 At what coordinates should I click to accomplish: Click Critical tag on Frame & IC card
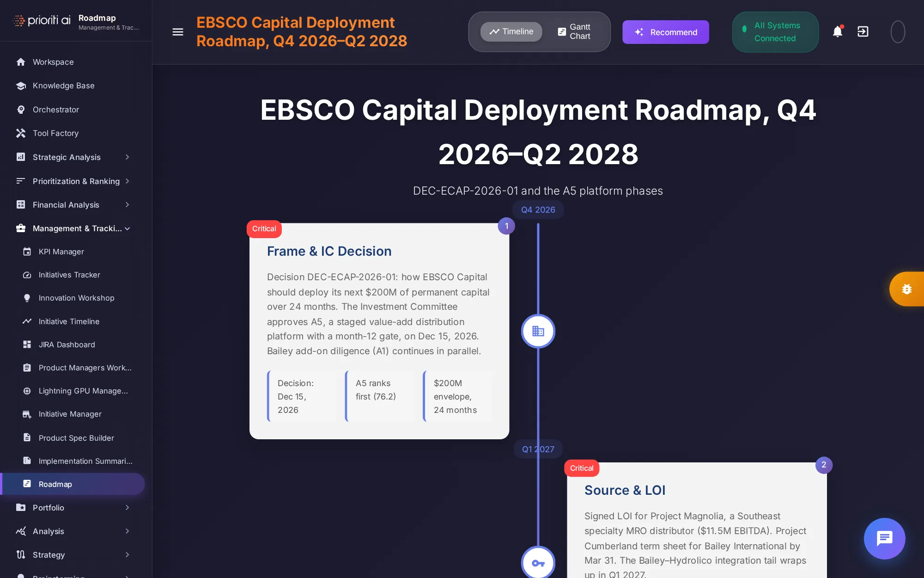(x=264, y=229)
